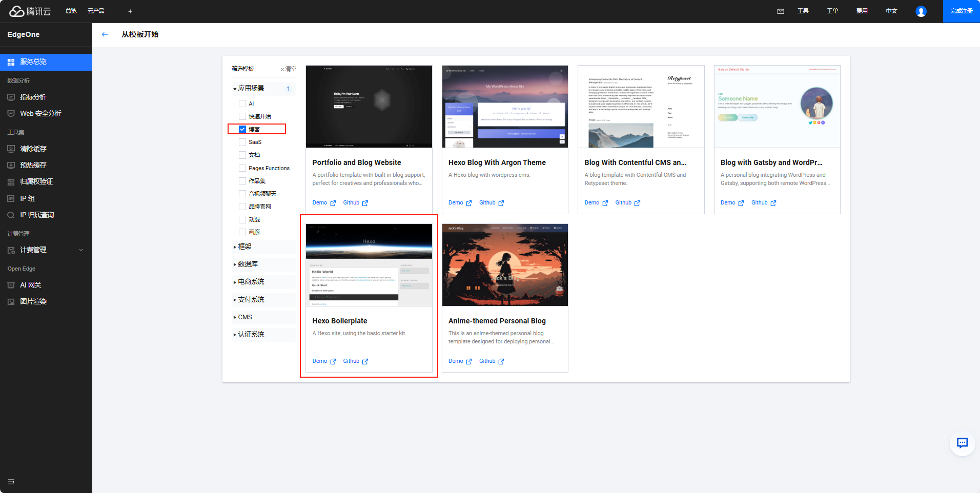Enable the Pages Functions filter checkbox

[242, 168]
